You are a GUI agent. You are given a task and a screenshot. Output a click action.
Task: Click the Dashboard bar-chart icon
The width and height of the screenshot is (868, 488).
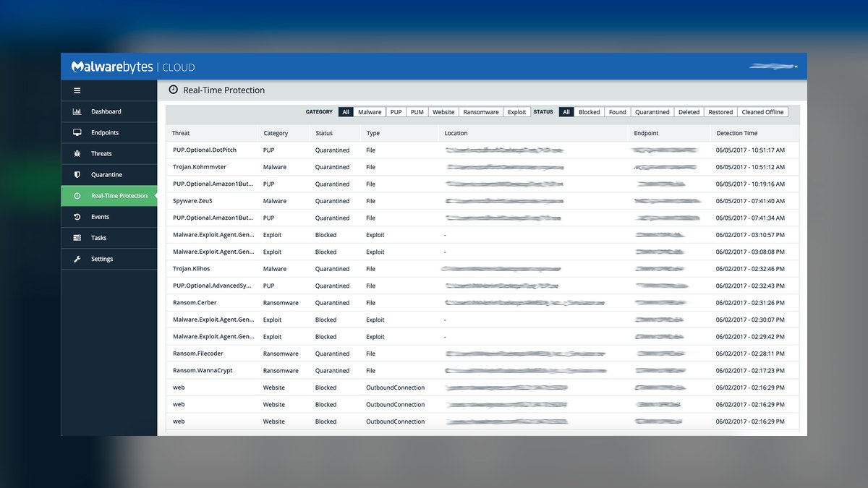[x=77, y=111]
